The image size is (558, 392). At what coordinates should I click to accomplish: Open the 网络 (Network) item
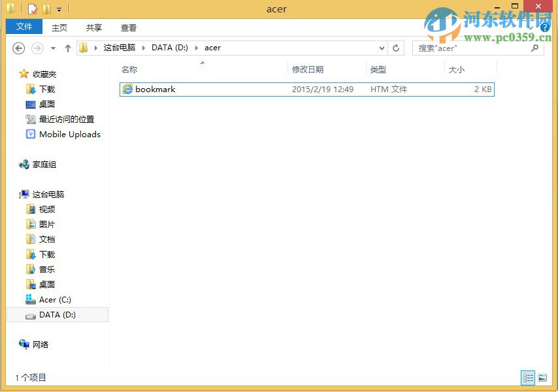pyautogui.click(x=39, y=344)
